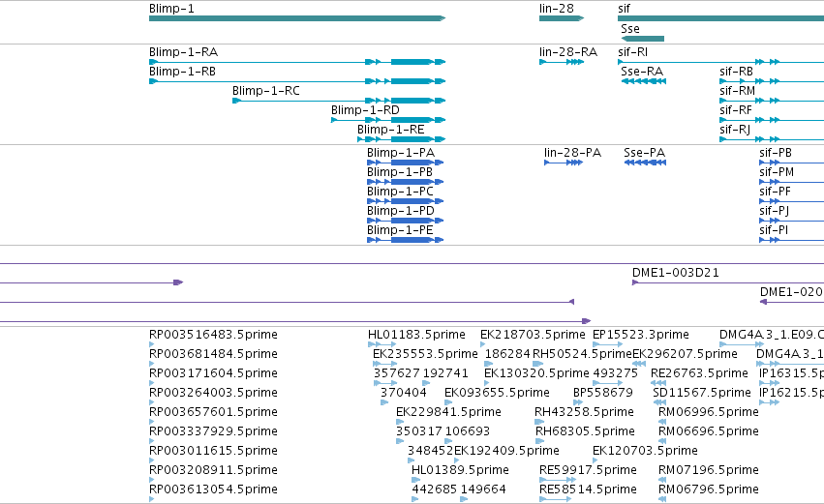The image size is (824, 504).
Task: Select protein Blimp-1-PC
Action: pyautogui.click(x=405, y=201)
